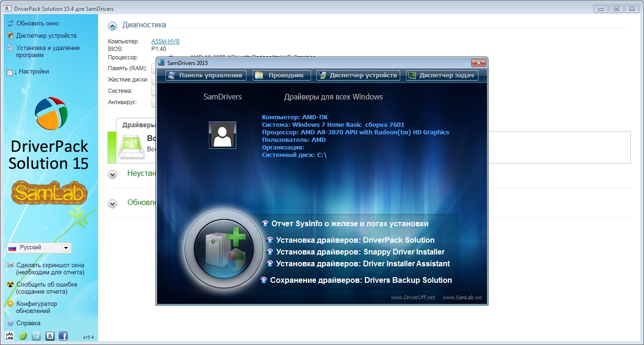This screenshot has height=345, width=644.
Task: Click the Обновить окно refresh icon
Action: [10, 23]
